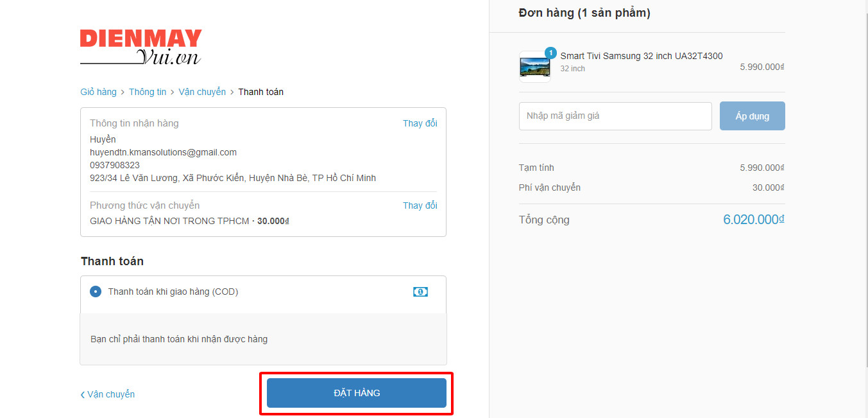
Task: Click the COD payment note box
Action: coord(263,339)
